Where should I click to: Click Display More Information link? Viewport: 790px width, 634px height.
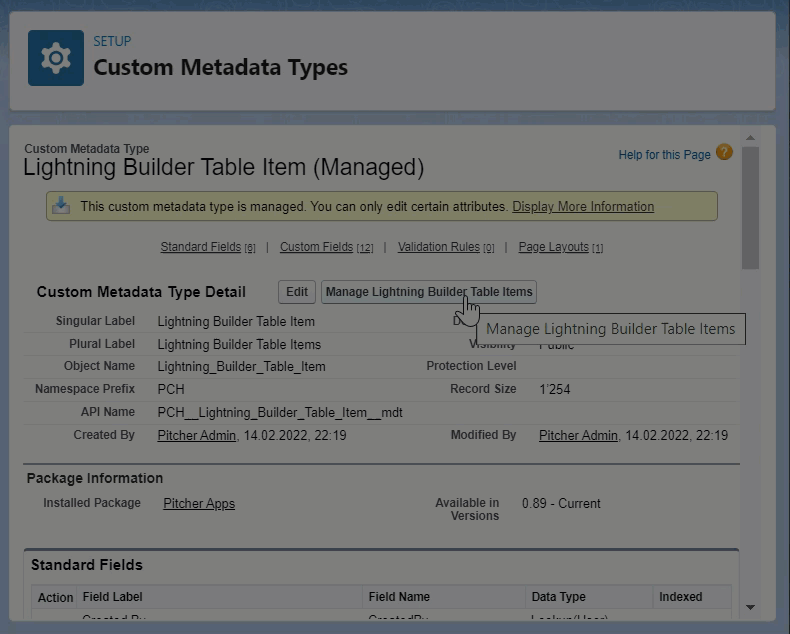pos(583,206)
